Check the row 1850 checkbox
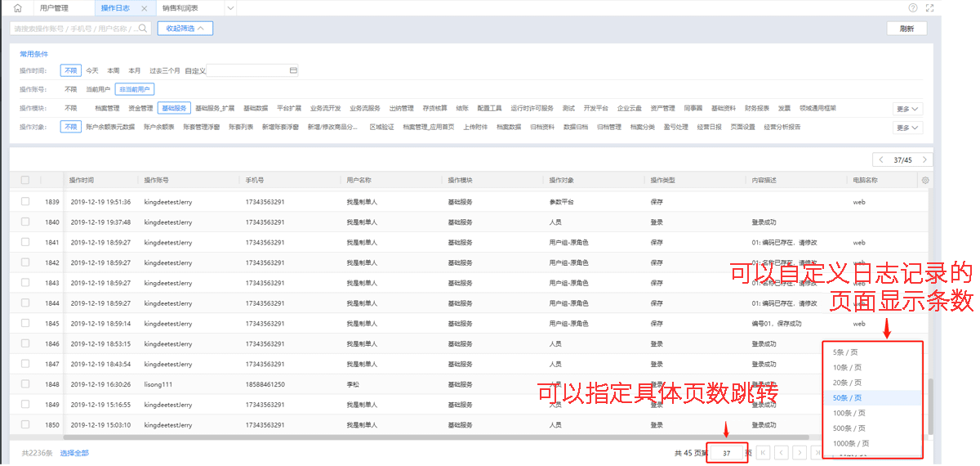The width and height of the screenshot is (980, 466). pos(25,424)
